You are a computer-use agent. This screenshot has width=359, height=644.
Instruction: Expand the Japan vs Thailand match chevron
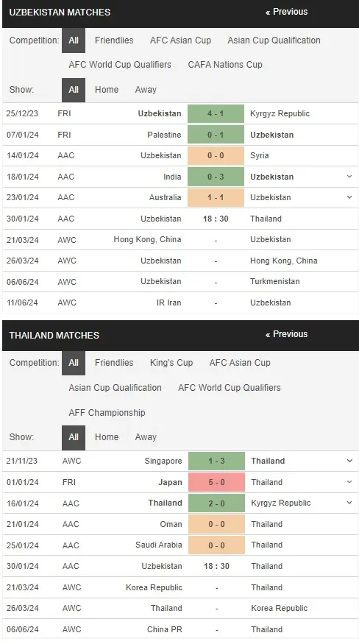tap(349, 482)
